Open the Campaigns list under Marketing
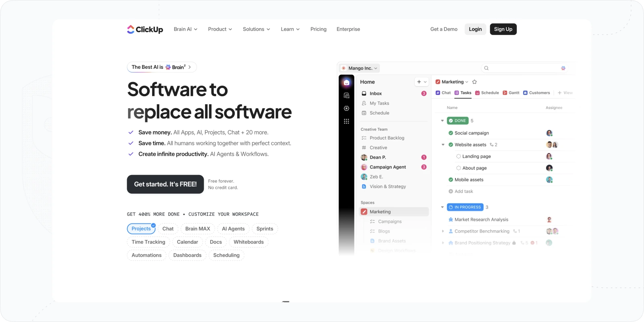Viewport: 644px width, 322px height. pyautogui.click(x=390, y=222)
